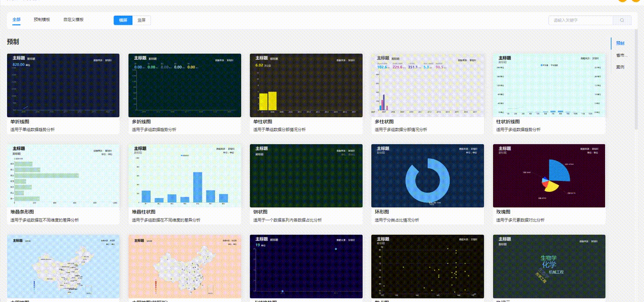This screenshot has width=644, height=302.
Task: Click the search magnifier icon
Action: [x=622, y=20]
